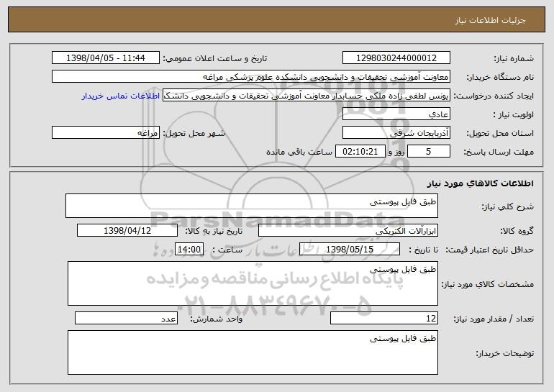Click the quantity field showing 12
554x392 pixels.
(x=384, y=318)
